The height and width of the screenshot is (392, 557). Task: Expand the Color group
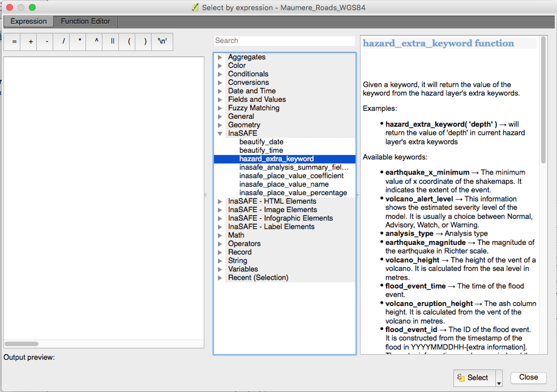pos(220,66)
